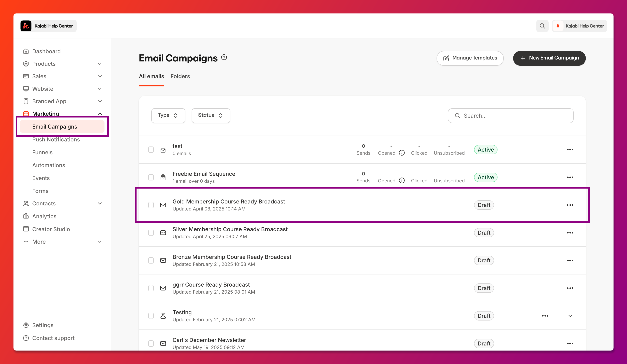627x364 pixels.
Task: Open the Freebie Email Sequence campaign
Action: (204, 174)
